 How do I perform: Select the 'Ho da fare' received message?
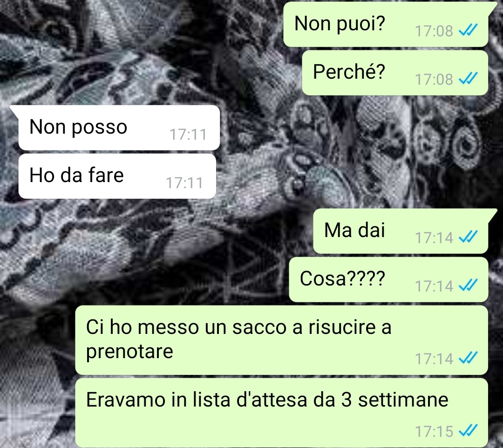(x=117, y=176)
